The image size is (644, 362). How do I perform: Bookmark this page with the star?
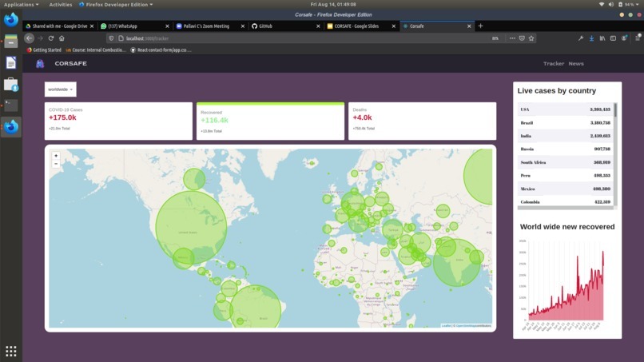[531, 38]
